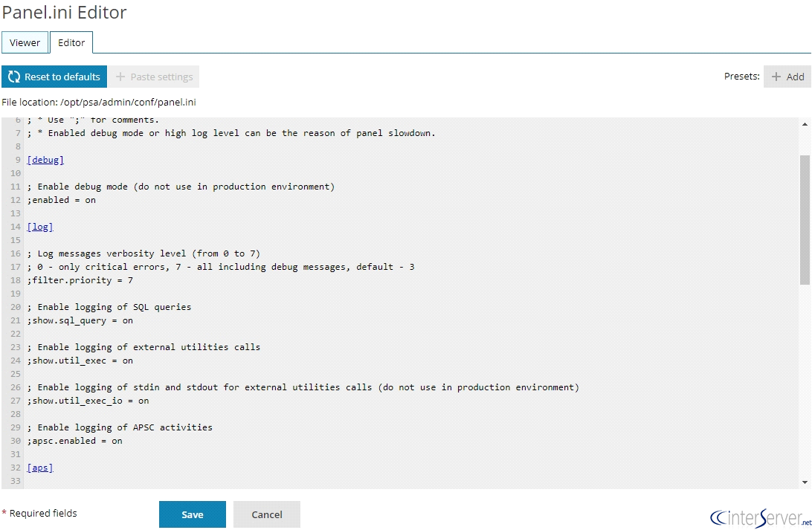Click the plus icon in Add presets
Viewport: 812px width, 530px height.
tap(776, 77)
